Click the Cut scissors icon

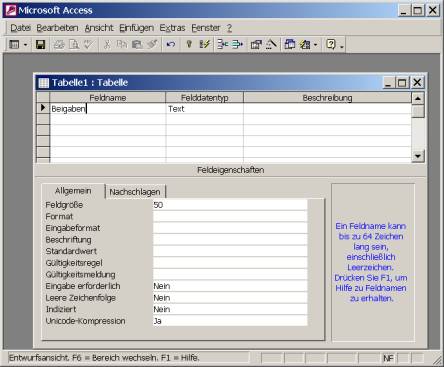pos(107,44)
